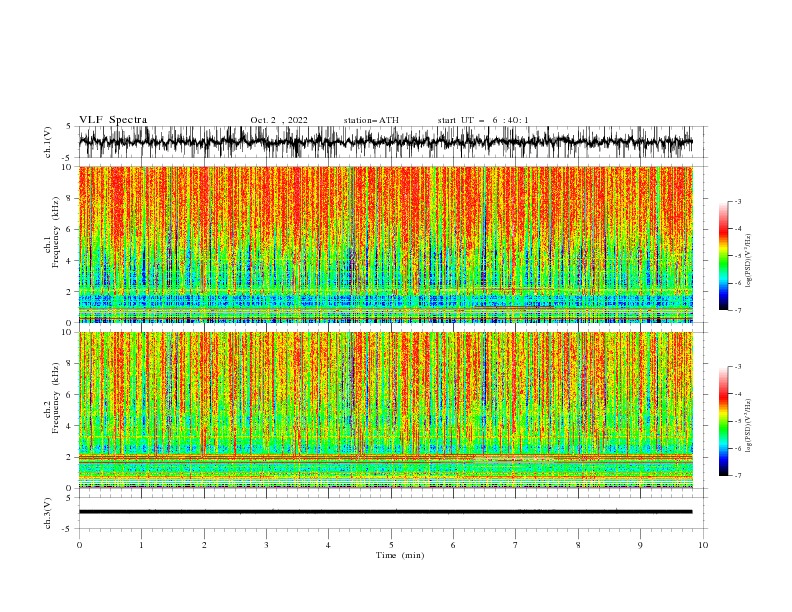
Task: Select the date text "Oct. 2 , 2022"
Action: coord(279,120)
